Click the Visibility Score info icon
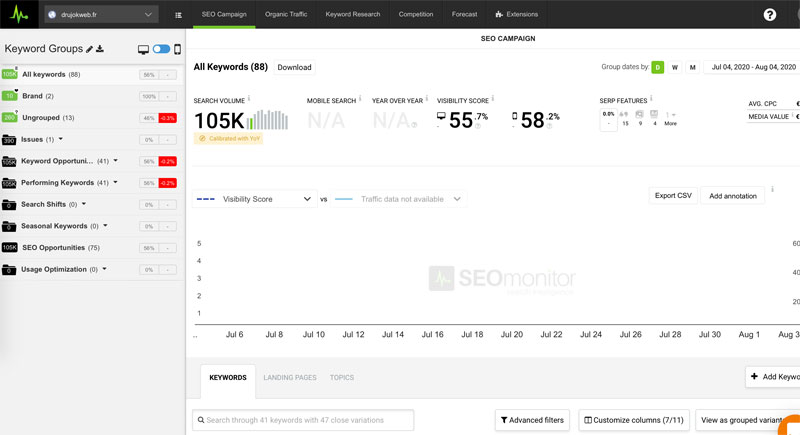 point(493,98)
